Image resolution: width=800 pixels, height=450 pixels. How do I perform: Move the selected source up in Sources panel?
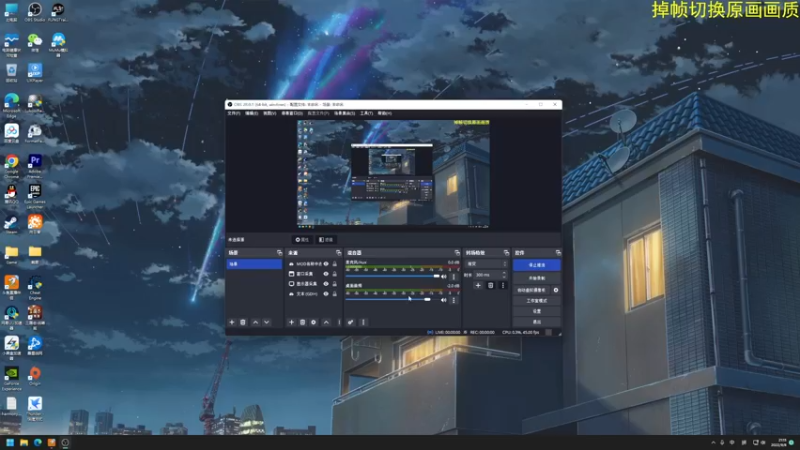(x=327, y=322)
